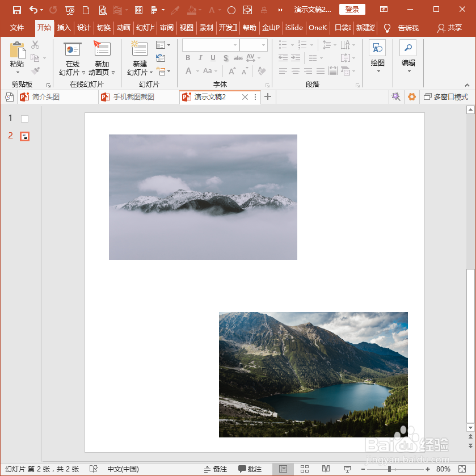Open the font name dropdown
Screen dimensions: 476x476
point(235,45)
